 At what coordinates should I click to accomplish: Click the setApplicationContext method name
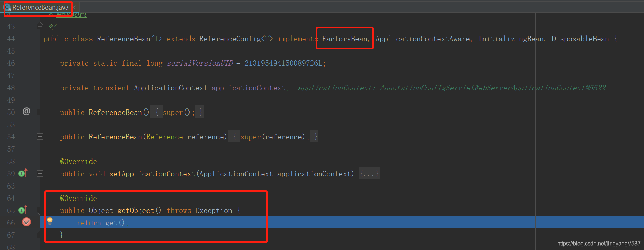152,174
